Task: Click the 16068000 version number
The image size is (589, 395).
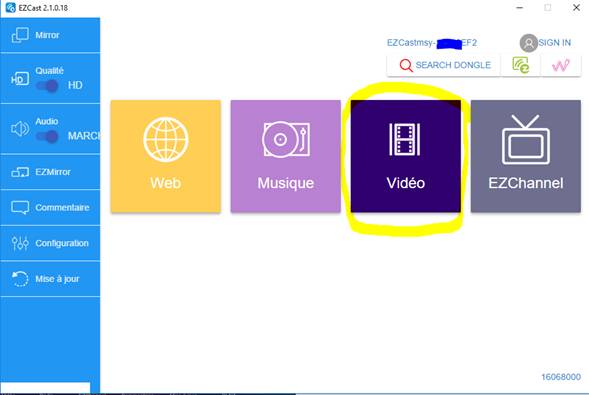Action: click(561, 377)
